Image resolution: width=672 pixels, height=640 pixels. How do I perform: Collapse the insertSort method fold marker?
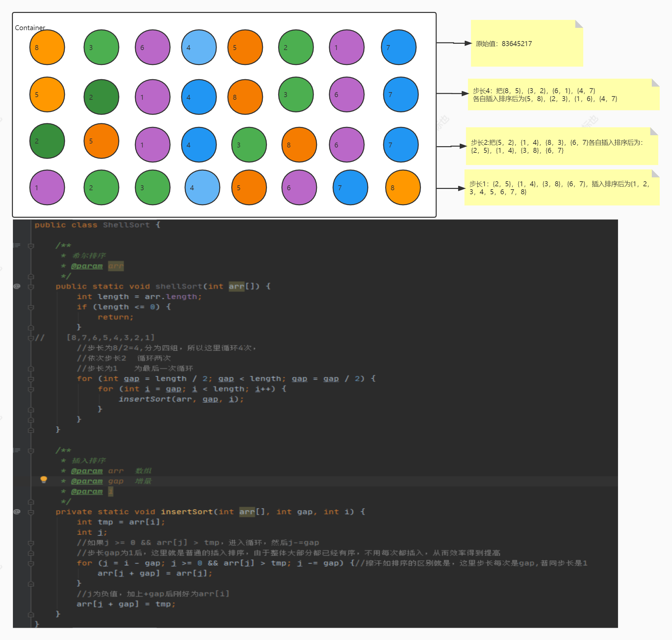click(31, 512)
